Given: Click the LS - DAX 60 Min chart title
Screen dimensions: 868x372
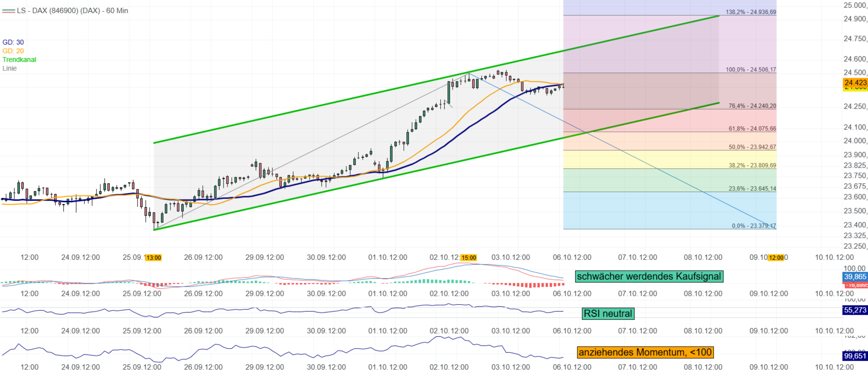Looking at the screenshot, I should pos(72,11).
